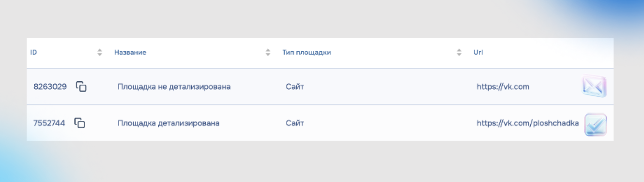Click the Url column header
The image size is (644, 182).
coord(478,52)
